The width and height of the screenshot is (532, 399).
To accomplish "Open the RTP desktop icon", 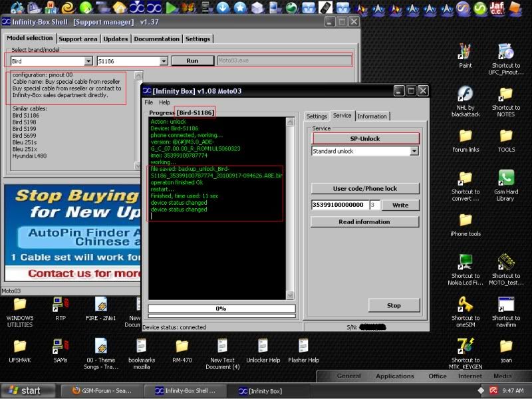I will click(61, 309).
